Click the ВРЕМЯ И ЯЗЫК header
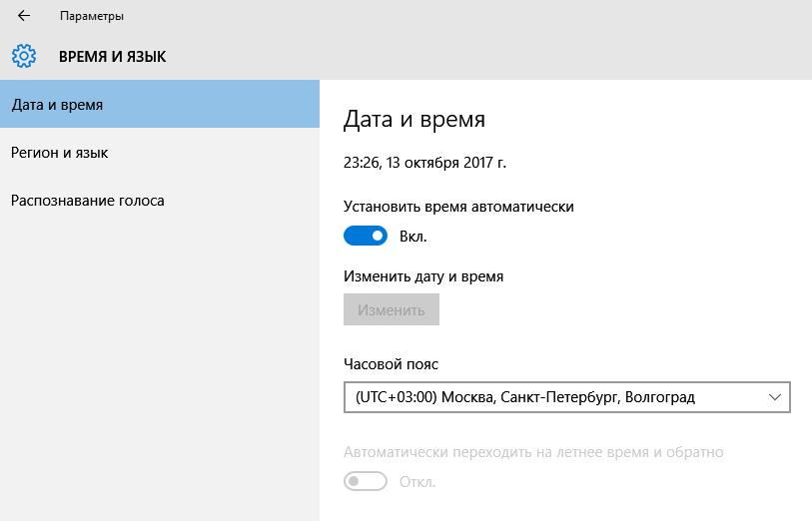 click(x=113, y=57)
